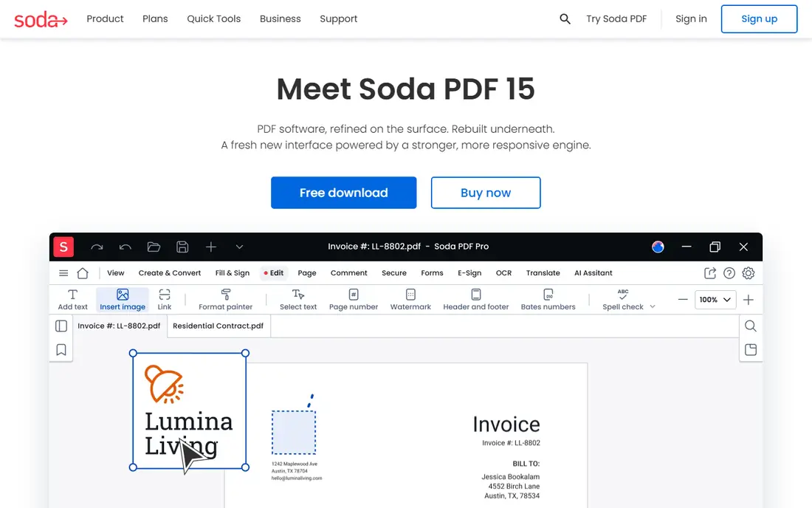Open the Translate menu
The image size is (812, 508).
pyautogui.click(x=543, y=273)
